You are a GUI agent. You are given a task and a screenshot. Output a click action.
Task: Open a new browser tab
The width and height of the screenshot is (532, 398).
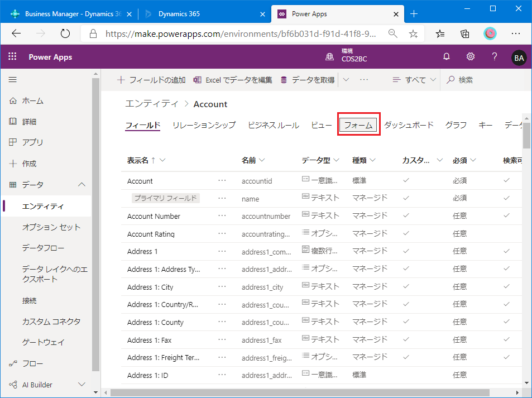click(x=414, y=13)
